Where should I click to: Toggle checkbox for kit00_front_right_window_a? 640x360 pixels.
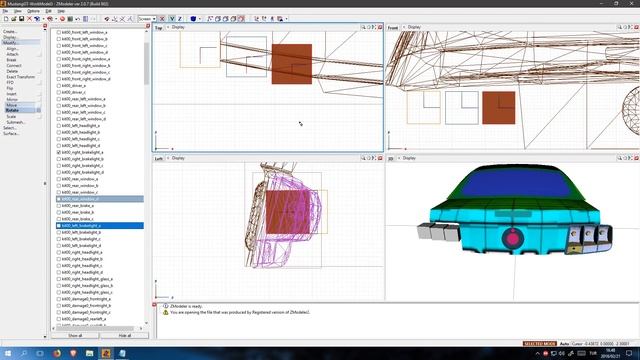(x=59, y=59)
